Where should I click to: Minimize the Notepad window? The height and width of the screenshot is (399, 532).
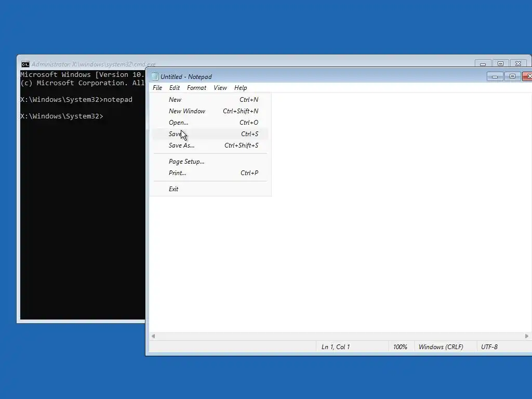[495, 77]
